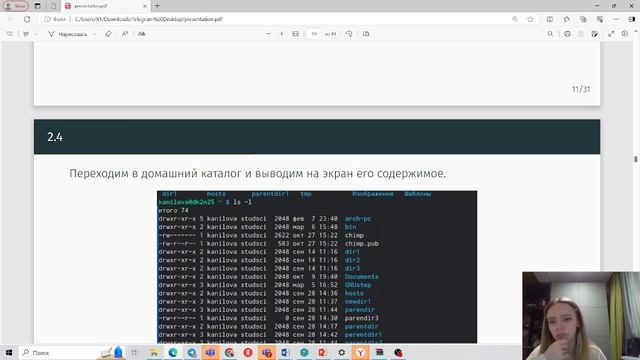Click the 'chimp.pub' file name in terminal
Viewport: 640px width, 360px height.
(x=362, y=244)
